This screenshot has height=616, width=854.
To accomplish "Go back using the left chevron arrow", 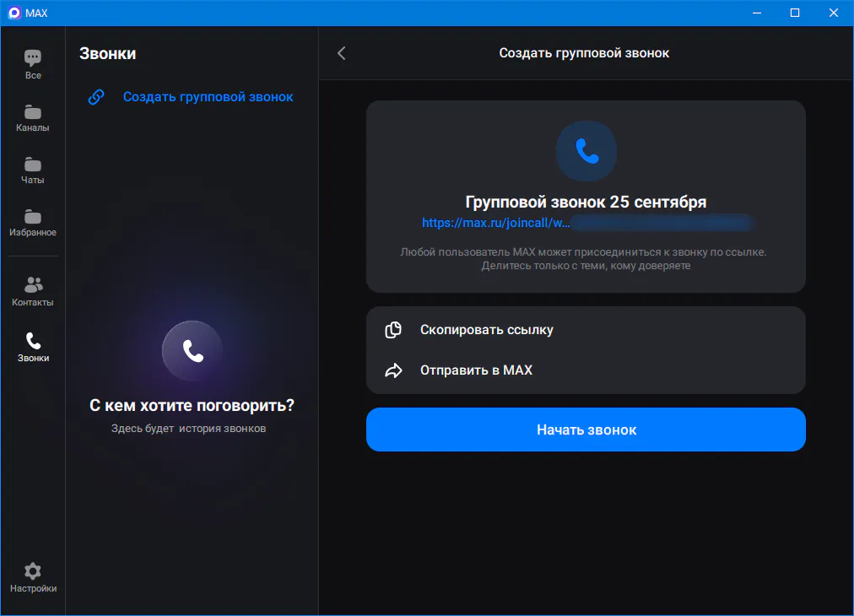I will (342, 53).
